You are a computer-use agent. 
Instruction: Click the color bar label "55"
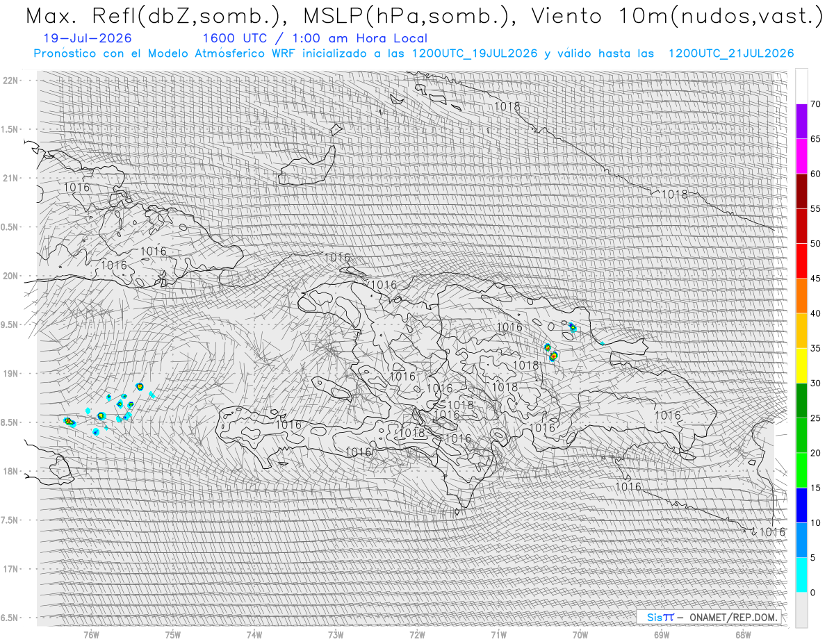click(x=815, y=208)
